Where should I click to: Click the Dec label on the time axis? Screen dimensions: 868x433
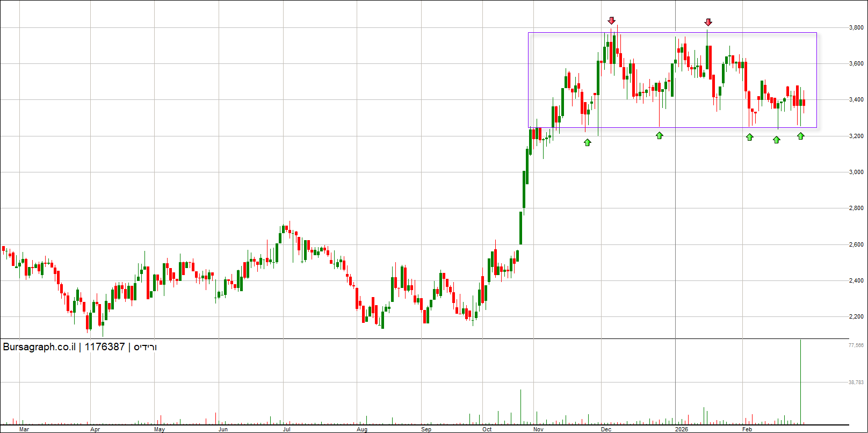pos(606,429)
